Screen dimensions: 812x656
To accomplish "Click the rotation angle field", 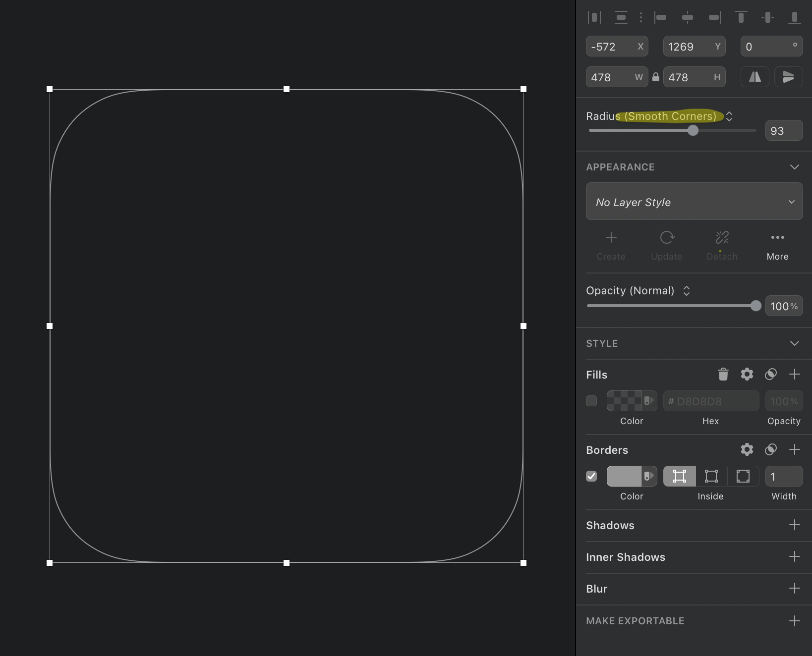I will (x=772, y=47).
